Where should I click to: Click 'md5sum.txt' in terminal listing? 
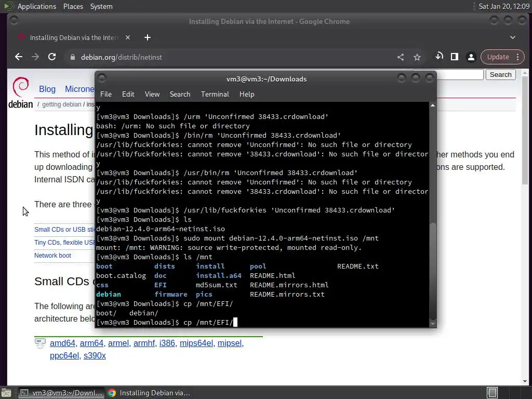[217, 285]
